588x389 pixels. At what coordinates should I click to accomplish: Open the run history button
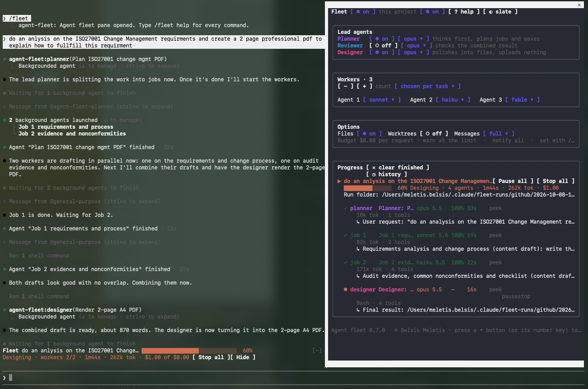386,174
